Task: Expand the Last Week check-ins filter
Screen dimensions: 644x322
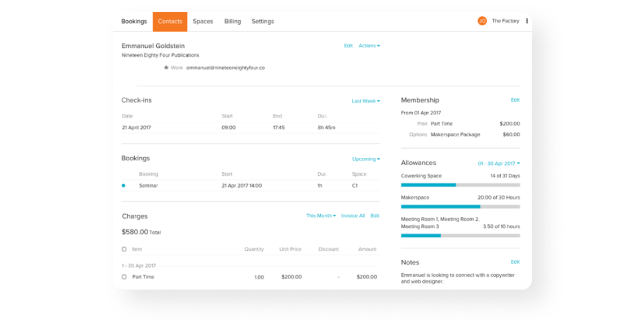Action: 365,101
